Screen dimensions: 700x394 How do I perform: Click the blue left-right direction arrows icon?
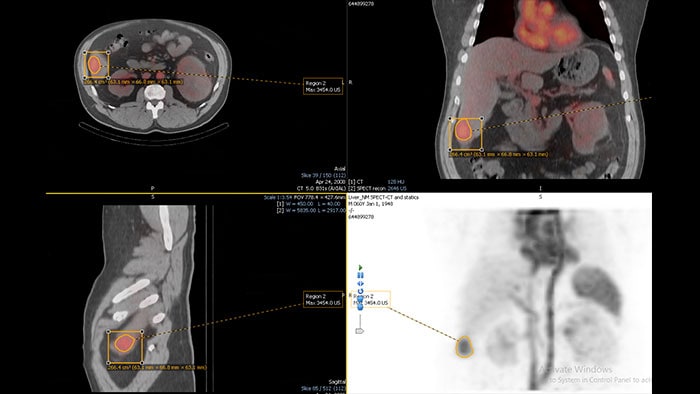coord(360,283)
